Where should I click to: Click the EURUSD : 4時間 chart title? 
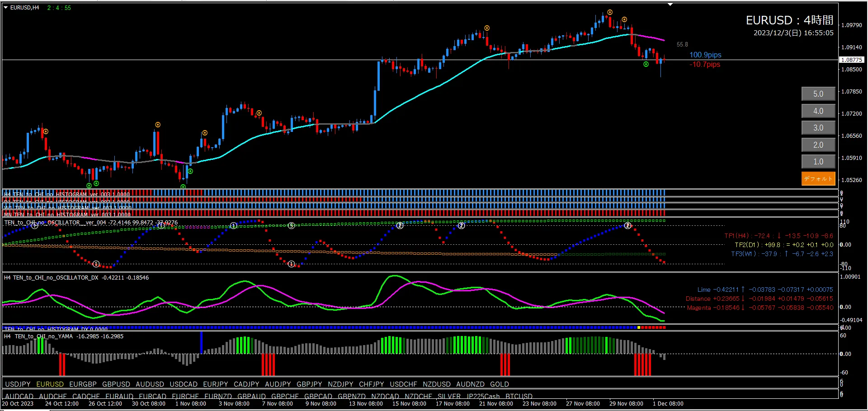pyautogui.click(x=789, y=20)
